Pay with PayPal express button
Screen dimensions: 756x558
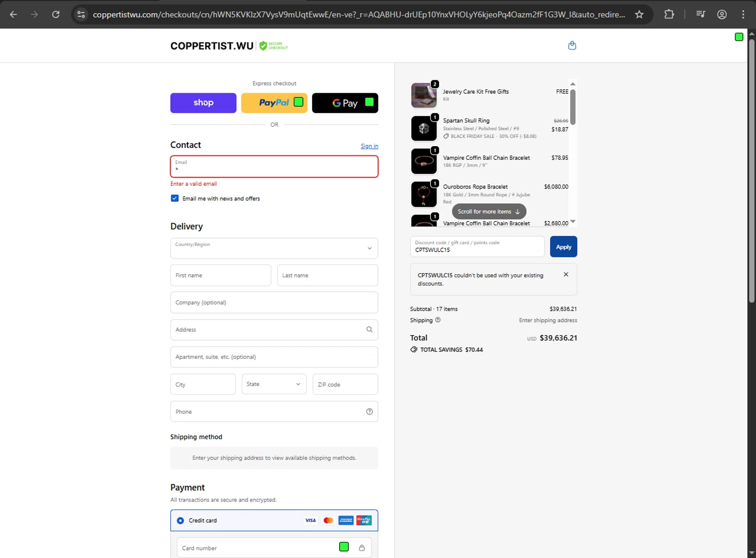pyautogui.click(x=274, y=103)
